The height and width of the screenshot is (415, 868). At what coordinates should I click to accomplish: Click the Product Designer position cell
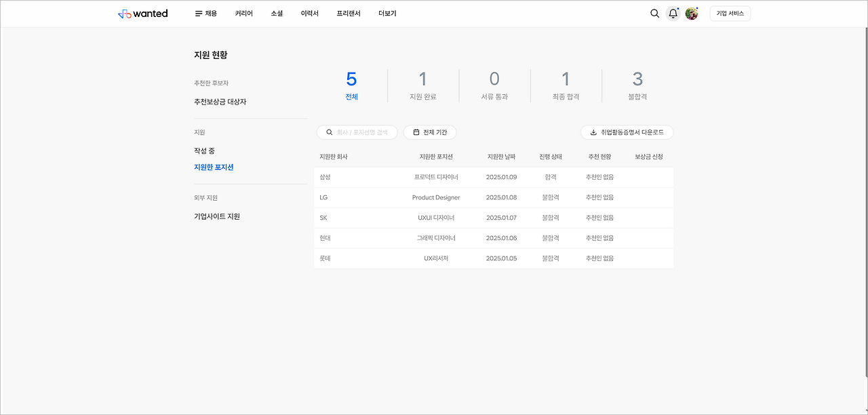436,197
